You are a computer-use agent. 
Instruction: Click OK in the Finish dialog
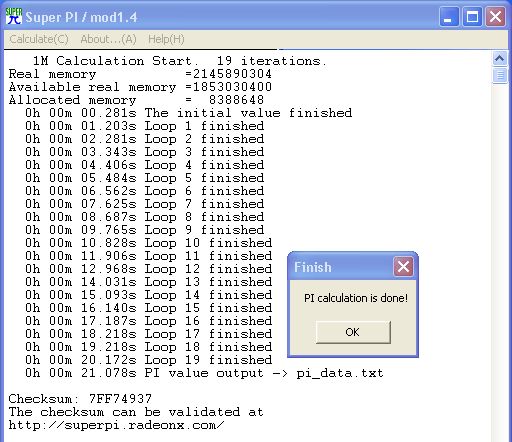[353, 332]
